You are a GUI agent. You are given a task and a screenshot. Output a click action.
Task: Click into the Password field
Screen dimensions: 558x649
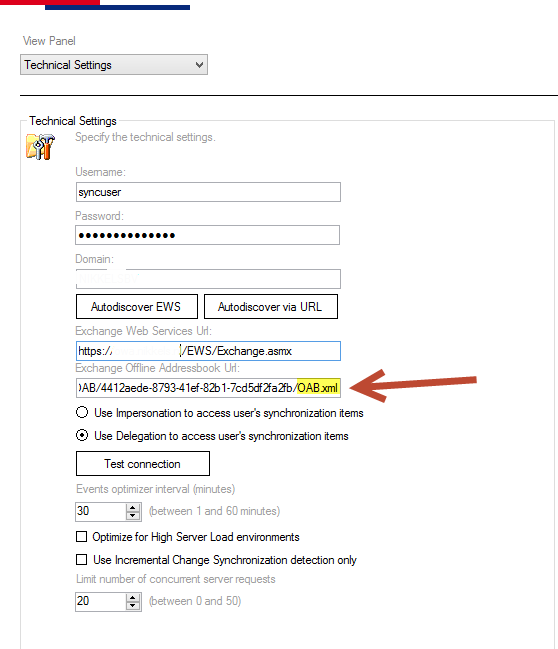[x=208, y=235]
